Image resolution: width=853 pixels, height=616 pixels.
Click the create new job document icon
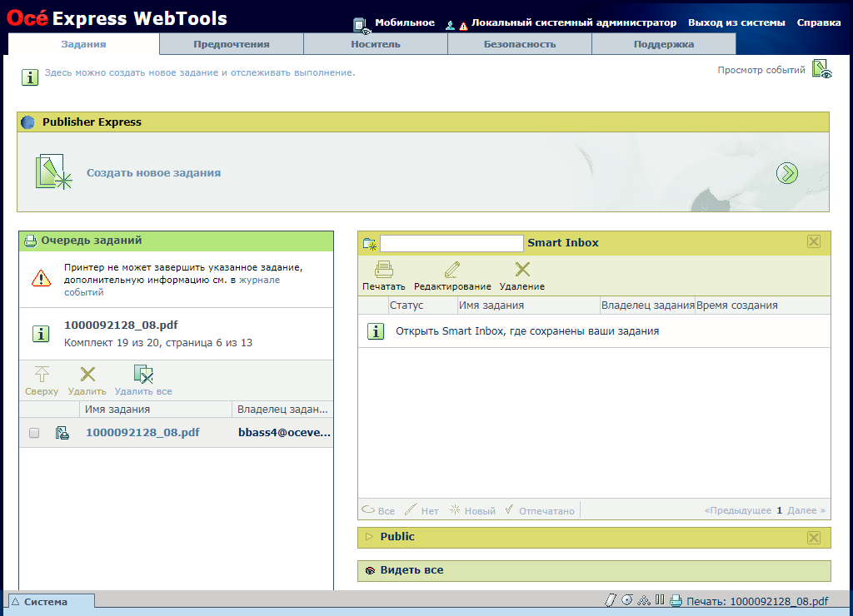click(53, 171)
